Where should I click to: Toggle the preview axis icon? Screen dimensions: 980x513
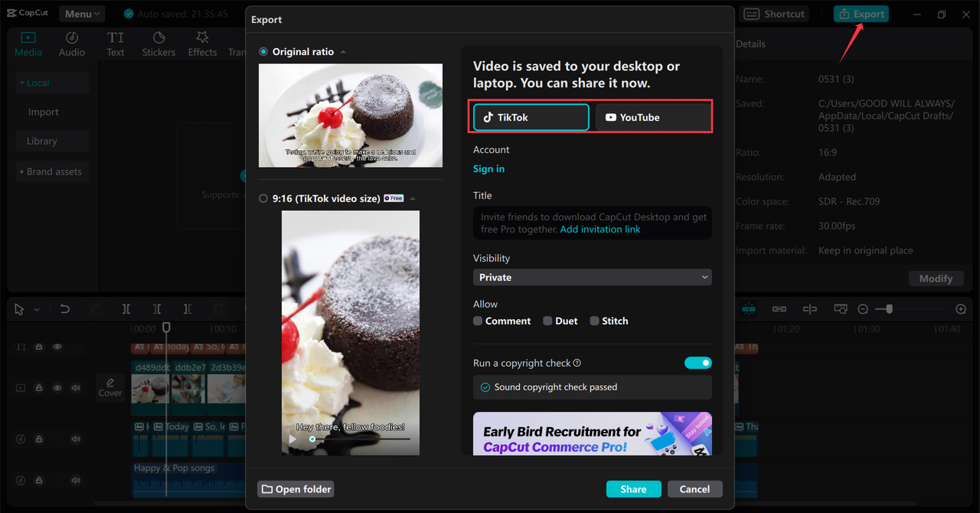810,309
